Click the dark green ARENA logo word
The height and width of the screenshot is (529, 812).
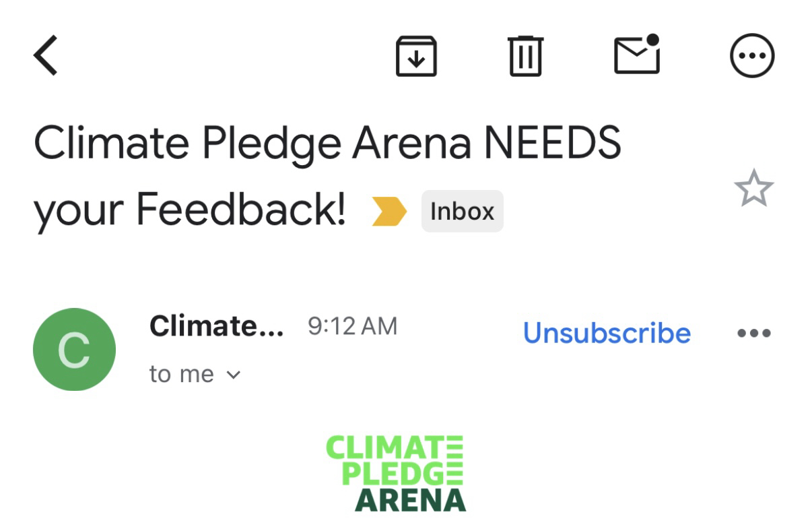[410, 499]
